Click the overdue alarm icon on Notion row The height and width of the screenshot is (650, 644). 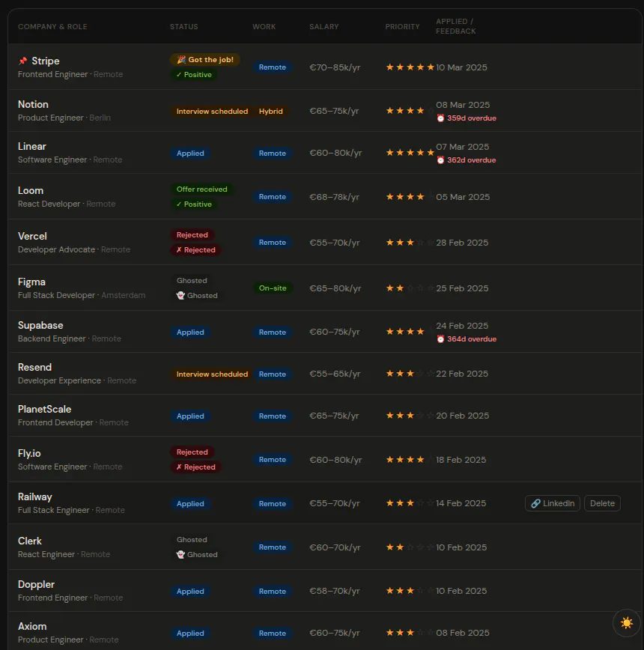pyautogui.click(x=440, y=118)
